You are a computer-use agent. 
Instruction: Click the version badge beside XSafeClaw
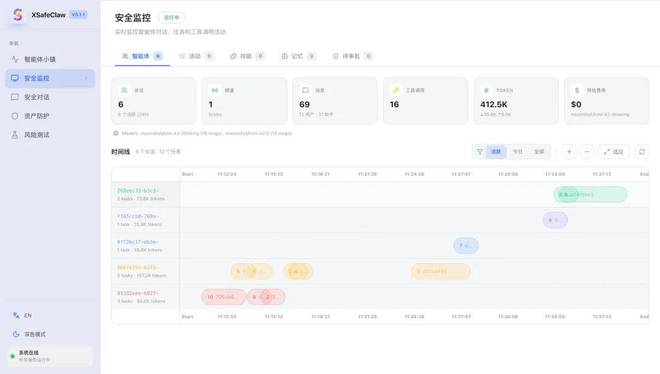[x=78, y=14]
